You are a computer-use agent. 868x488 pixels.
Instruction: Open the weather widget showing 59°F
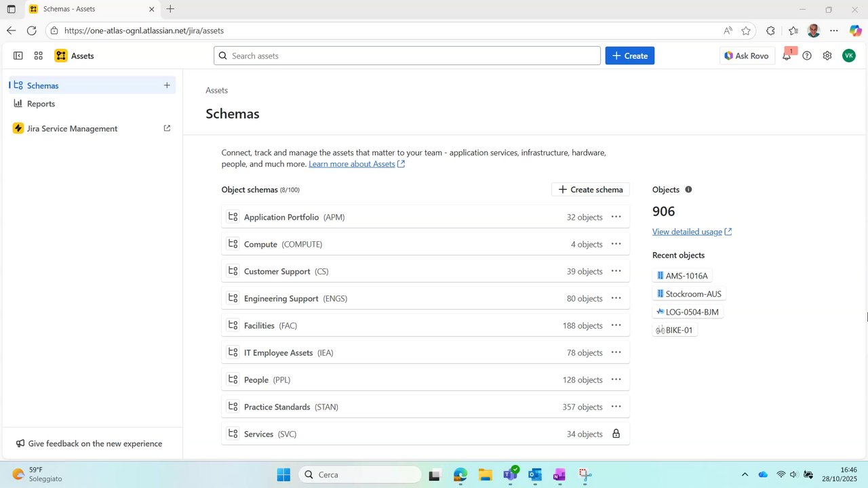[x=37, y=474]
